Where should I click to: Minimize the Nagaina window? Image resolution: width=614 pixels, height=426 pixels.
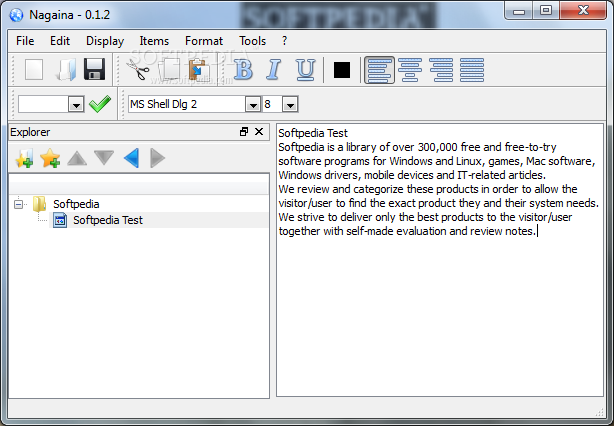point(519,10)
